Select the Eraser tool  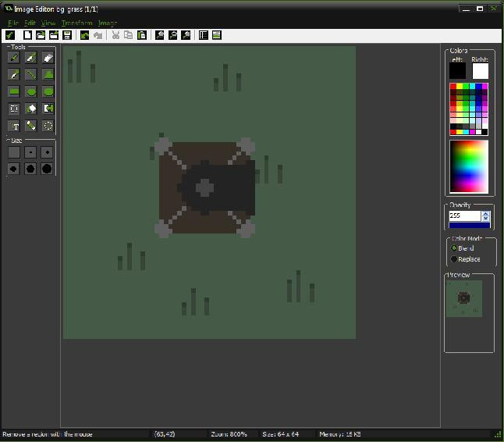pos(48,58)
